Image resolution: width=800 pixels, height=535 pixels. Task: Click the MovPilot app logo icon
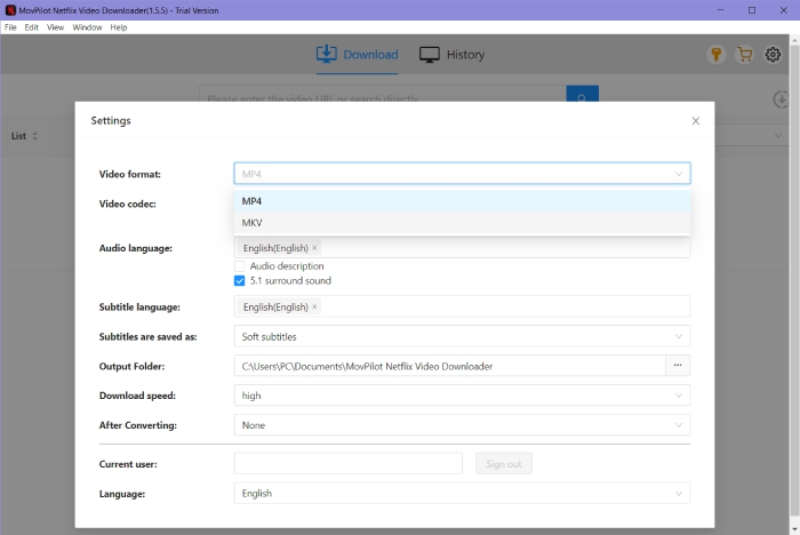pyautogui.click(x=10, y=10)
